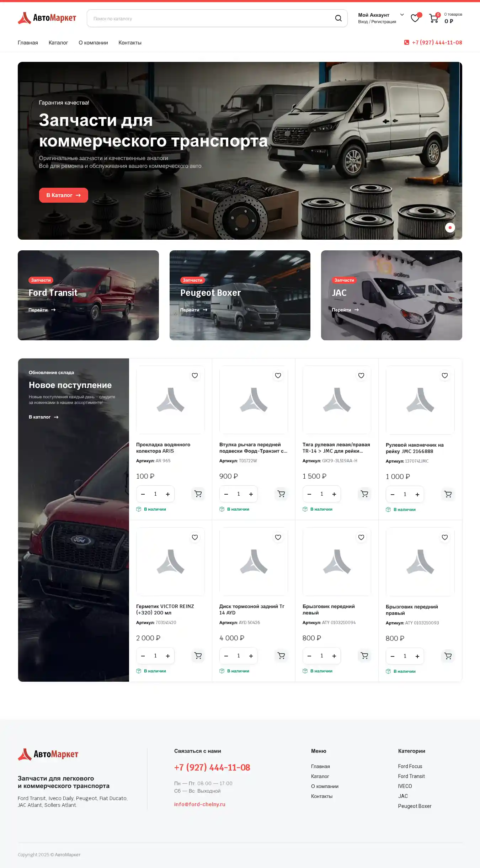This screenshot has width=480, height=868.
Task: Click the АвтоМаркет logo in header
Action: 47,18
